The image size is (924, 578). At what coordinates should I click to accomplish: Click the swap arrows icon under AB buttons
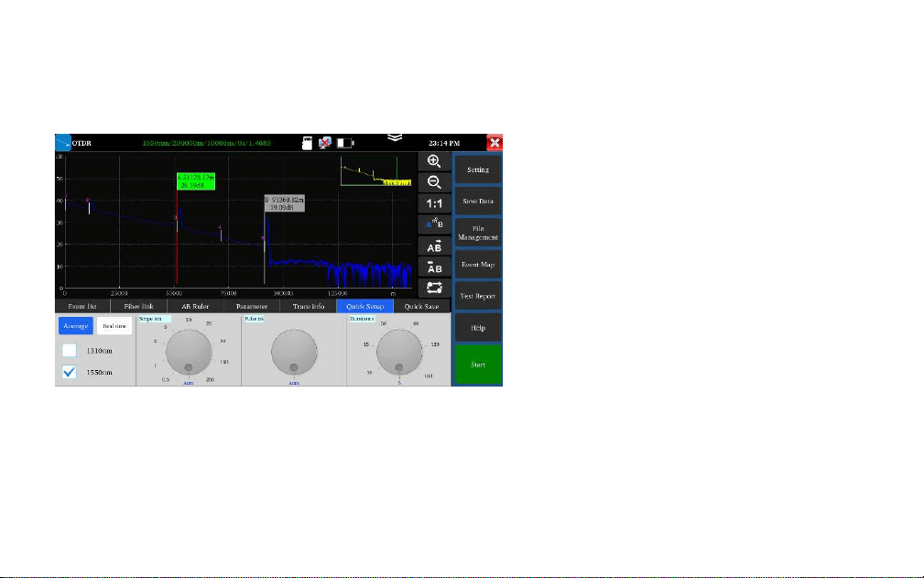pos(434,288)
